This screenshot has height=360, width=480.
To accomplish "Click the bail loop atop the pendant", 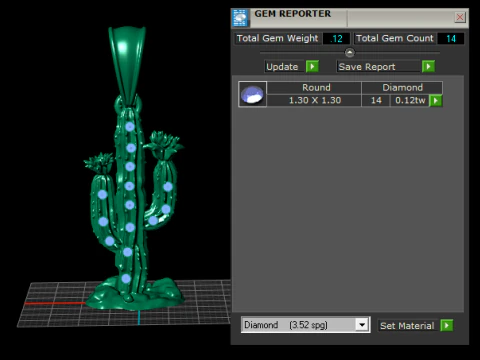I will point(127,65).
